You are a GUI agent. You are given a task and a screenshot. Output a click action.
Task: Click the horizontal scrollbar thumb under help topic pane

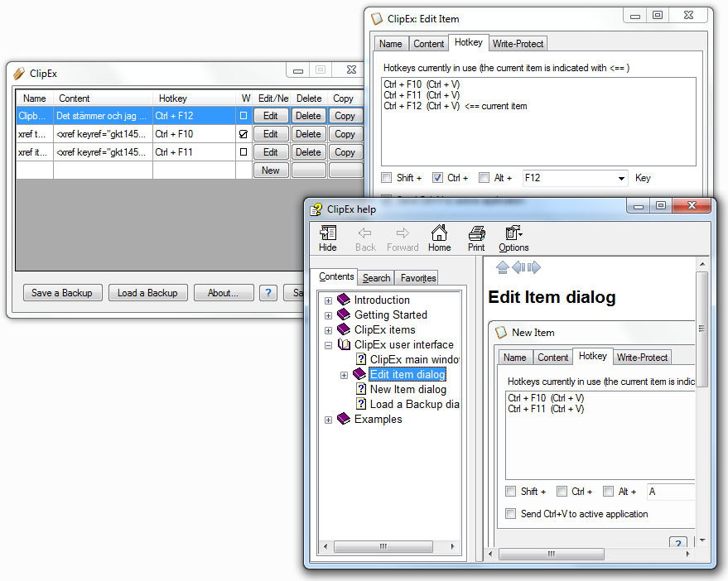[x=552, y=554]
